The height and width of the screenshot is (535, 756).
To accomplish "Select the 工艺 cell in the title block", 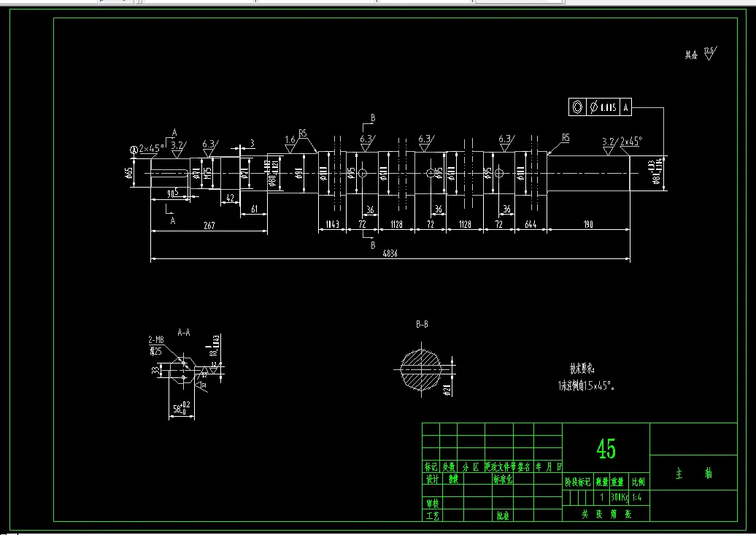I will 433,516.
